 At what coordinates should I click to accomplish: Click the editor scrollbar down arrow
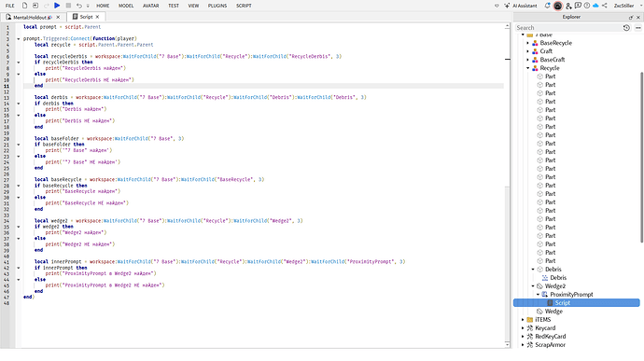tap(507, 344)
